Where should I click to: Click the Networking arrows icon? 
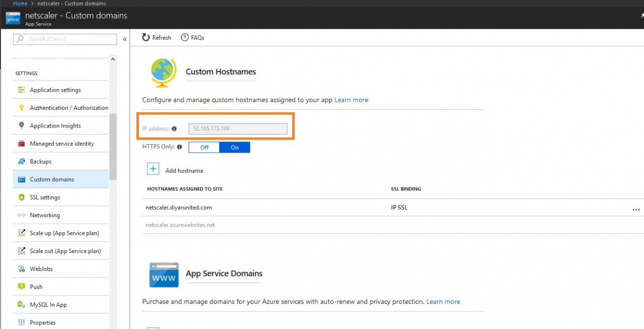[21, 215]
